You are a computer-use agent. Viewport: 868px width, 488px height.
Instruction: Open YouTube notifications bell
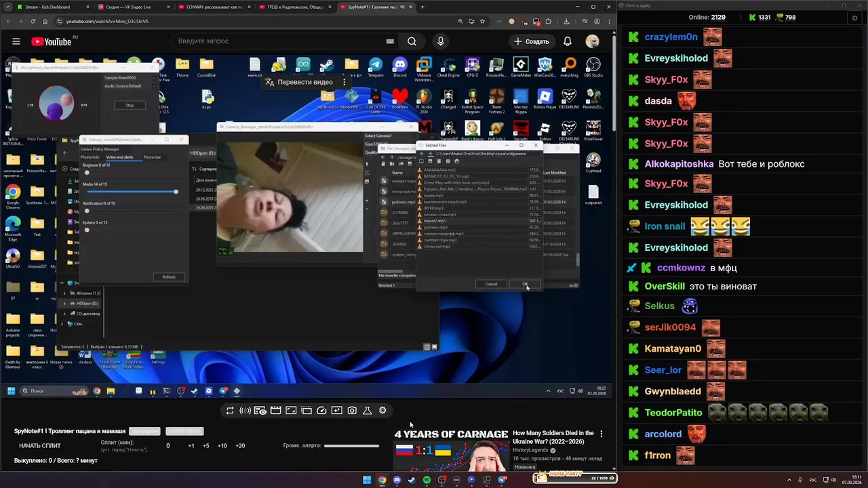(x=568, y=41)
